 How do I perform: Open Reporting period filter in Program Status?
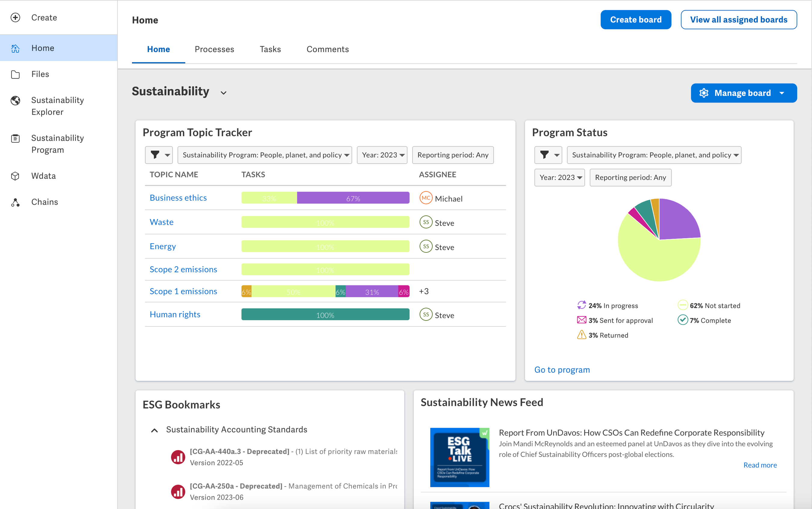630,177
